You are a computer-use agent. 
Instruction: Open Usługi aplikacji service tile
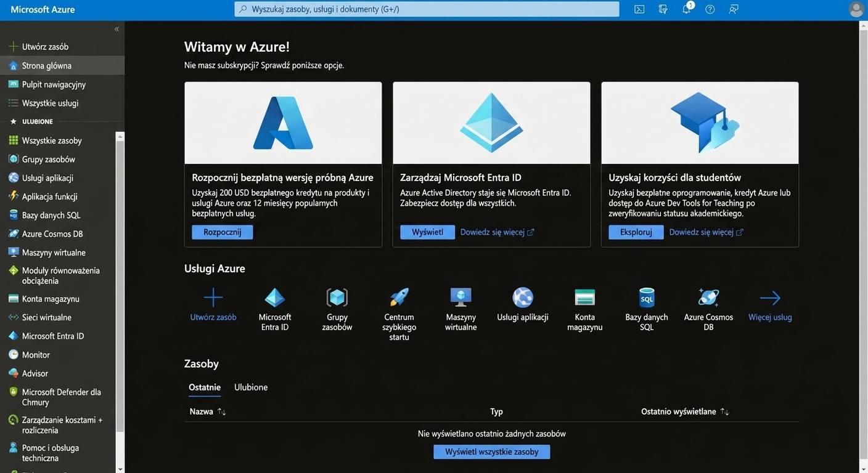[x=523, y=304]
